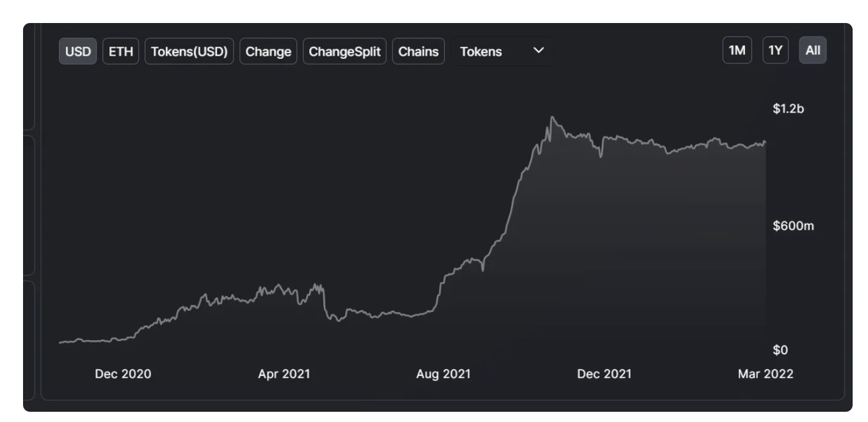Open the Tokens dropdown menu
The width and height of the screenshot is (868, 422).
(502, 51)
